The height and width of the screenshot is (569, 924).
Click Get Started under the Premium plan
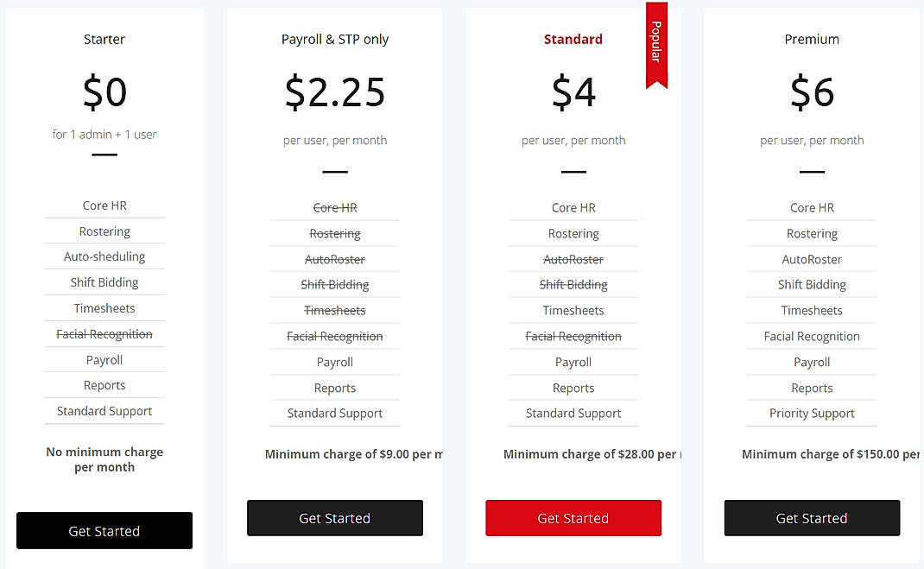click(811, 518)
